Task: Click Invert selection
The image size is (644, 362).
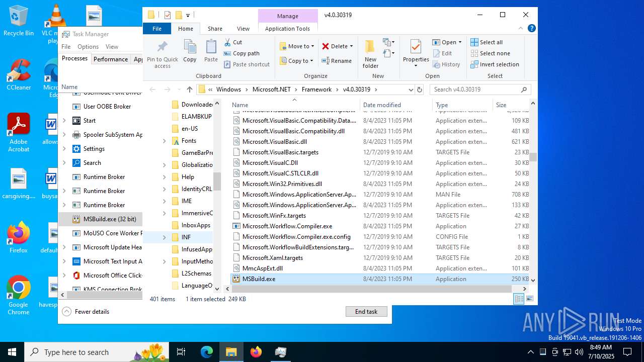Action: pyautogui.click(x=495, y=64)
